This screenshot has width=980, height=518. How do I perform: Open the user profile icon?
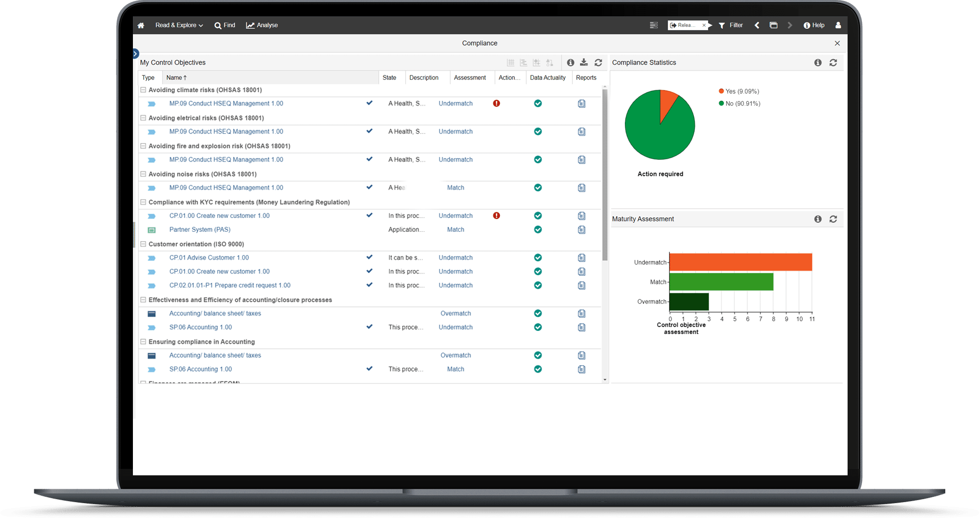[x=838, y=25]
